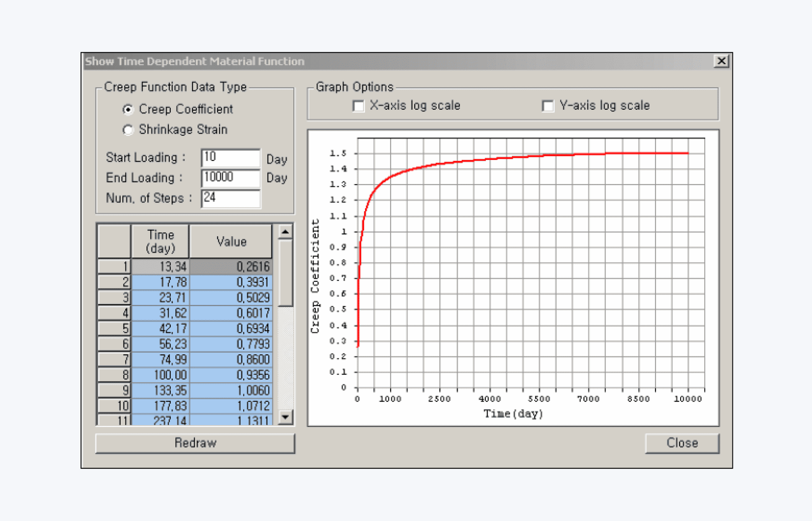Select row header number 1
The width and height of the screenshot is (812, 521).
tap(114, 266)
